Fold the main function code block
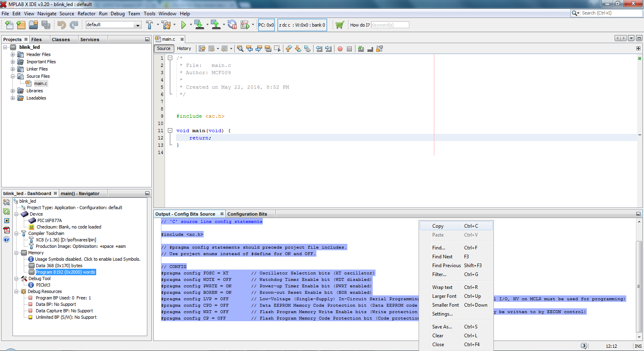The height and width of the screenshot is (351, 644). tap(170, 131)
